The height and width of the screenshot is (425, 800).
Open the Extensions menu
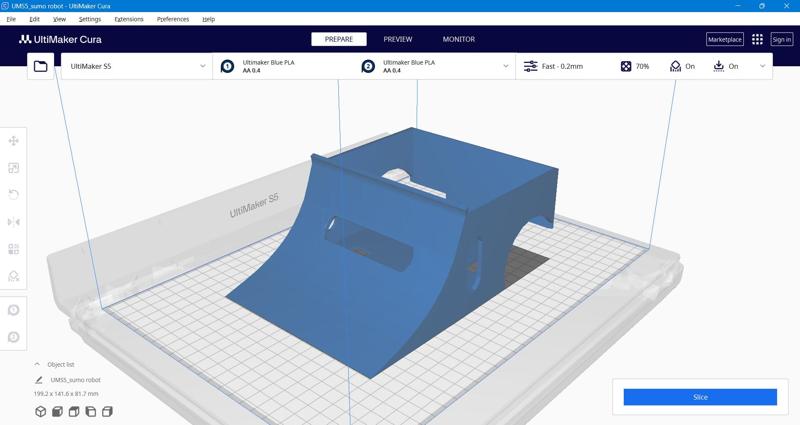tap(129, 19)
